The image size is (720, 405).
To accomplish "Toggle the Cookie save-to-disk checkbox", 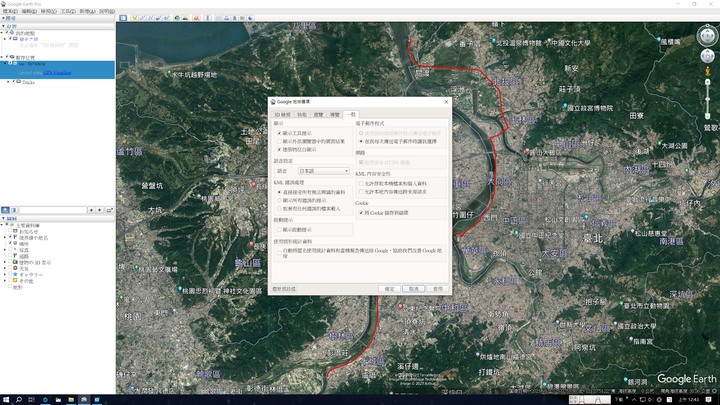I will coord(361,213).
